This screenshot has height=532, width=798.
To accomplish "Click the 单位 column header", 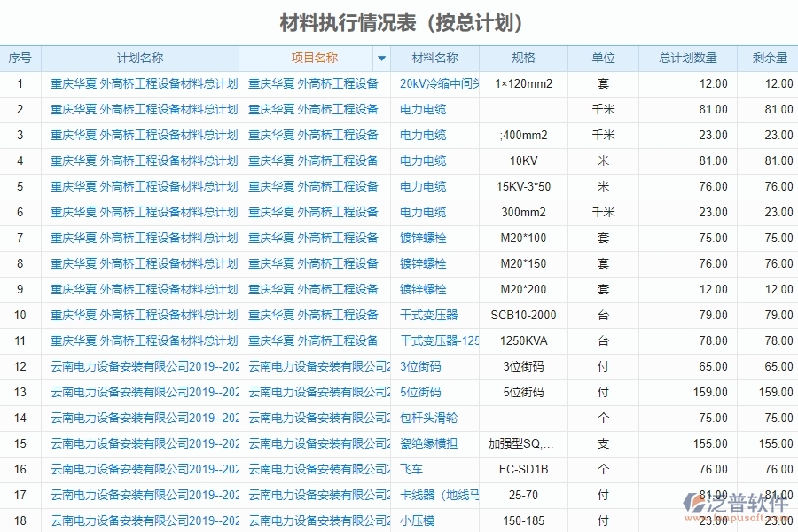I will [603, 58].
